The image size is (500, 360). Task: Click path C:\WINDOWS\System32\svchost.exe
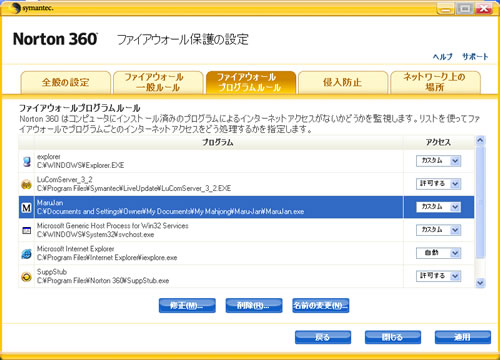(x=95, y=235)
